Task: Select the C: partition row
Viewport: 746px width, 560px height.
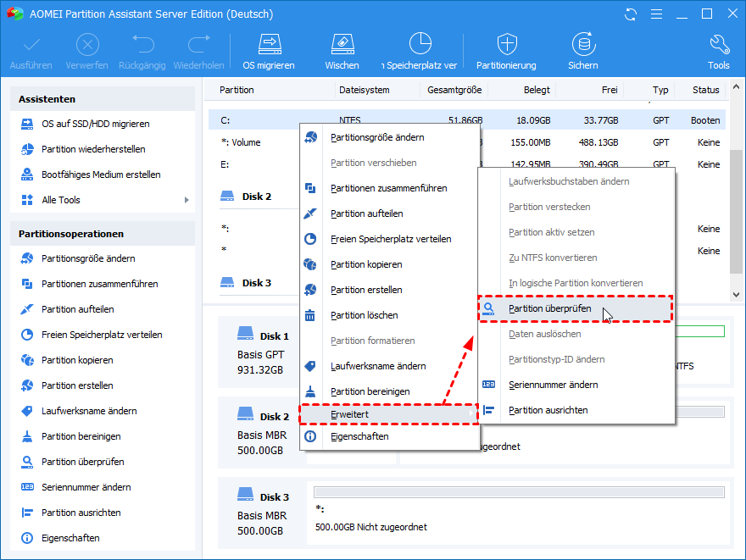Action: coord(468,120)
